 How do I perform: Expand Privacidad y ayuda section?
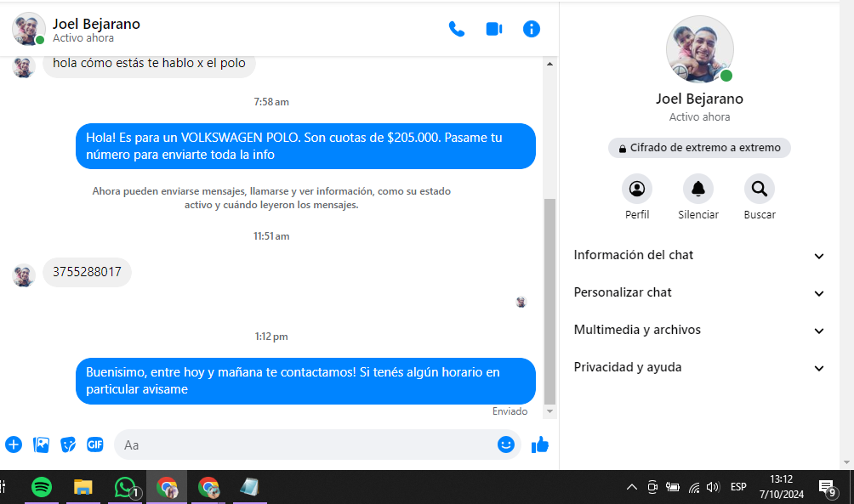tap(699, 367)
